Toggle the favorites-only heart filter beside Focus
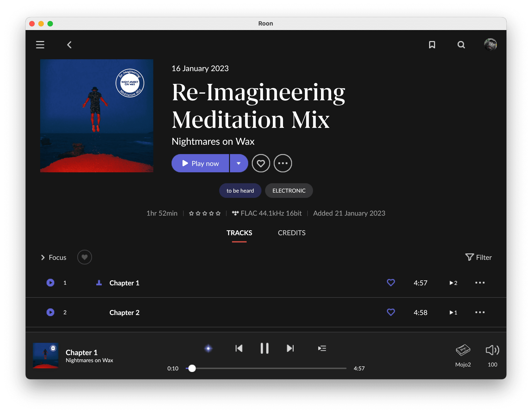Image resolution: width=532 pixels, height=413 pixels. [85, 257]
